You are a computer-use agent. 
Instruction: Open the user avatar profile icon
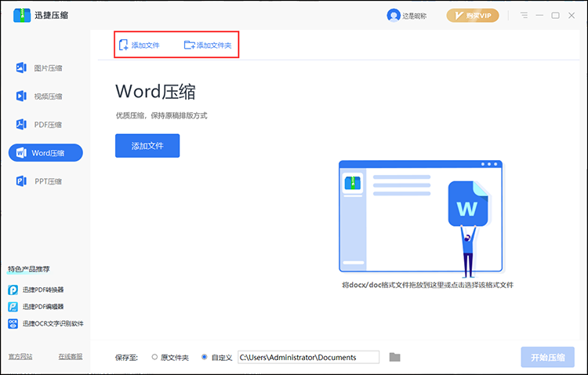[394, 16]
